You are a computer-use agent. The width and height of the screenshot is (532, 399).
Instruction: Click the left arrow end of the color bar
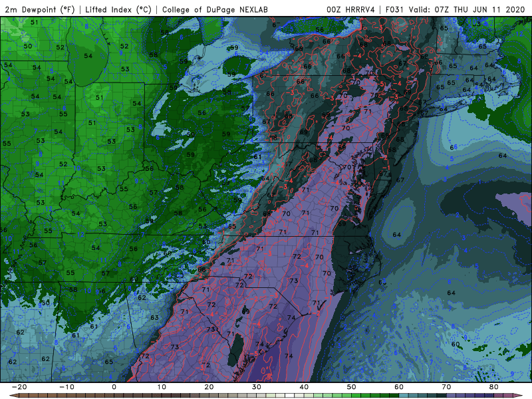[13, 396]
